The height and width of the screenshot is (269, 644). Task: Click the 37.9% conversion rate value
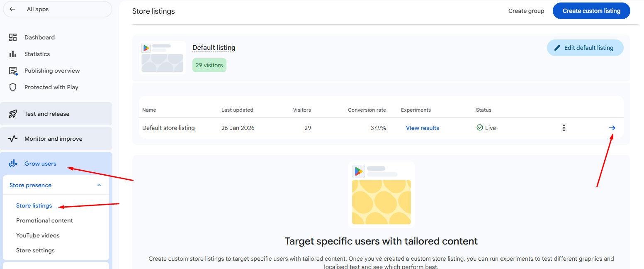(378, 128)
